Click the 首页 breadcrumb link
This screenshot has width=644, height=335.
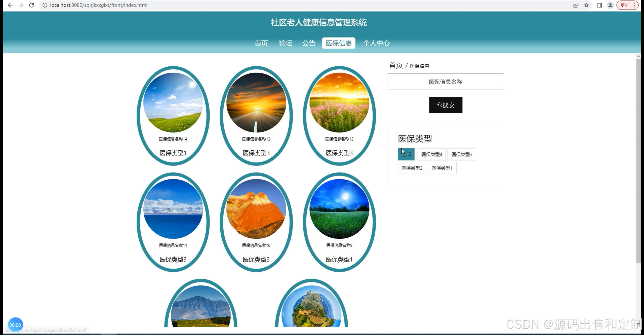point(396,65)
